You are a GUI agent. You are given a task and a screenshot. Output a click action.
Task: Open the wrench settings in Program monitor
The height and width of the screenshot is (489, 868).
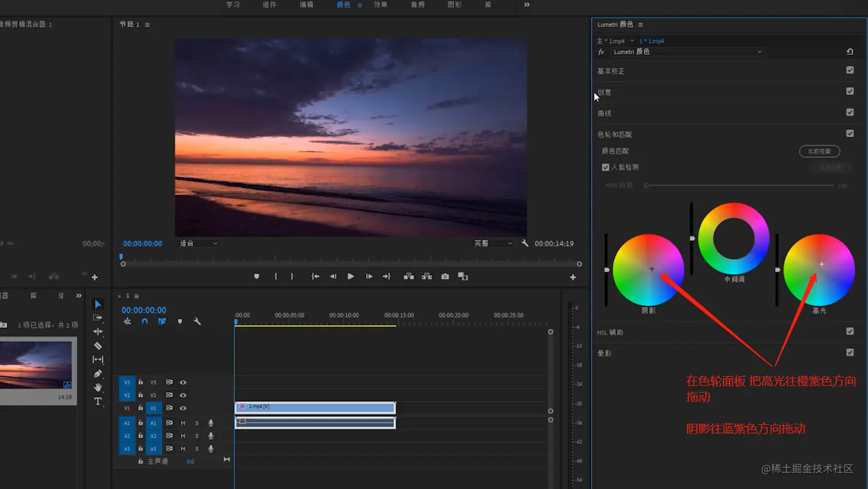(x=525, y=243)
